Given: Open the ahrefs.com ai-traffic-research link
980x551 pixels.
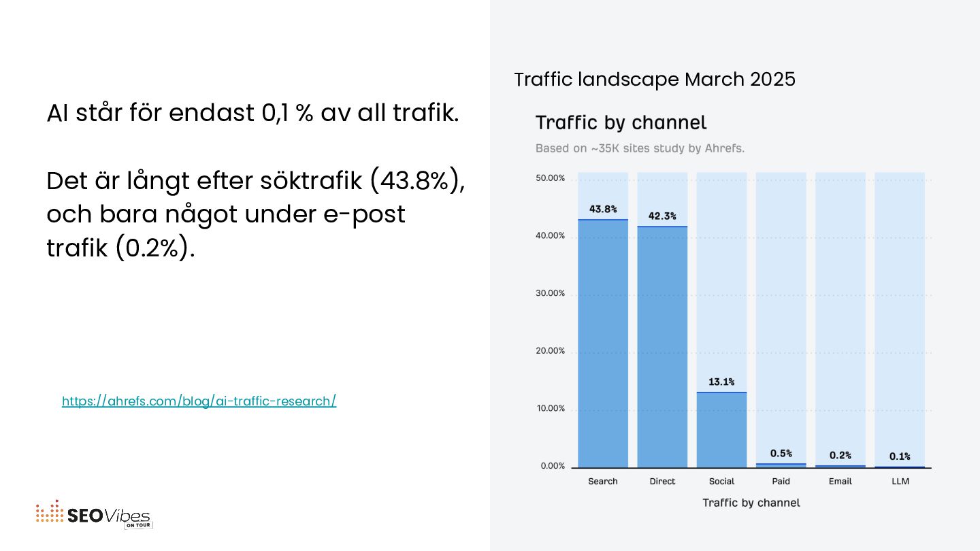Looking at the screenshot, I should [x=199, y=401].
